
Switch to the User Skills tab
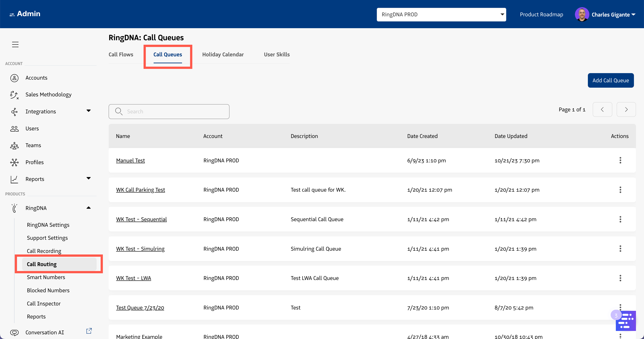(277, 55)
